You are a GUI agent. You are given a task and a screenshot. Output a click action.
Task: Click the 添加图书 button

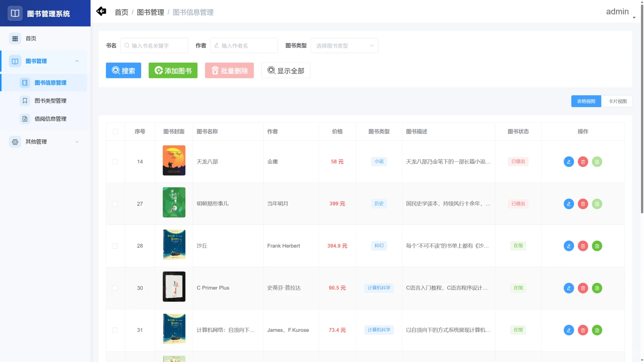click(x=173, y=70)
